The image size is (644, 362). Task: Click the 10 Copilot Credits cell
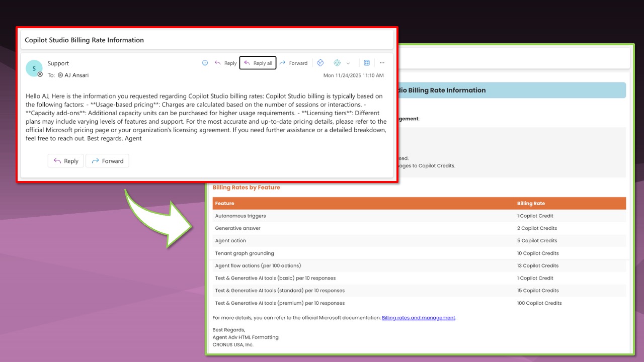pos(538,253)
